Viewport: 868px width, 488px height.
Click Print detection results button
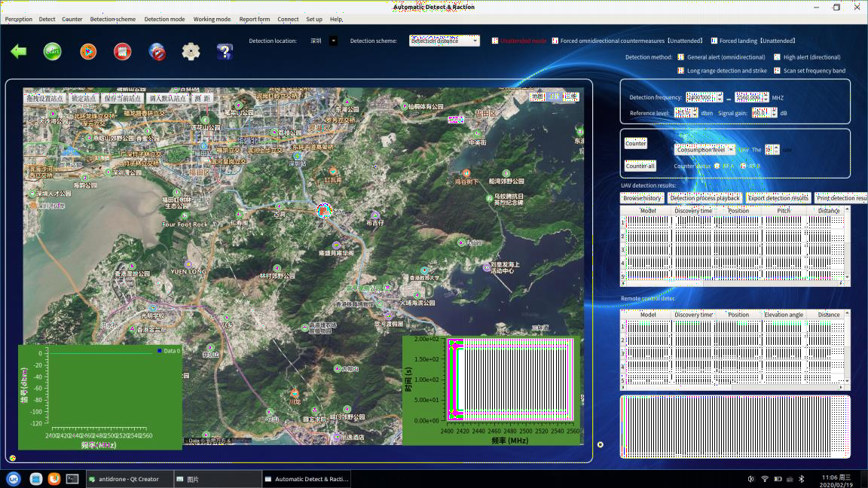pyautogui.click(x=841, y=198)
